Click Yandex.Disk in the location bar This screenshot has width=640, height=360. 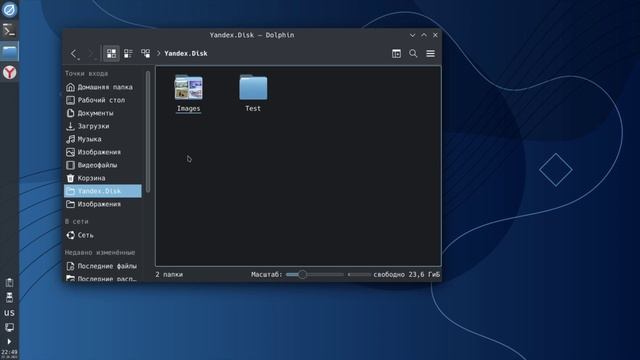(186, 53)
